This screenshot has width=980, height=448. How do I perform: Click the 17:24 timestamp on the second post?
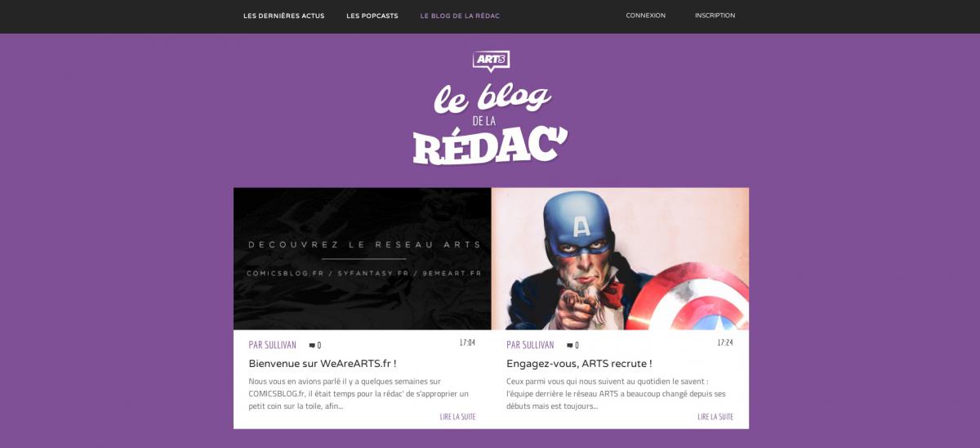point(725,343)
